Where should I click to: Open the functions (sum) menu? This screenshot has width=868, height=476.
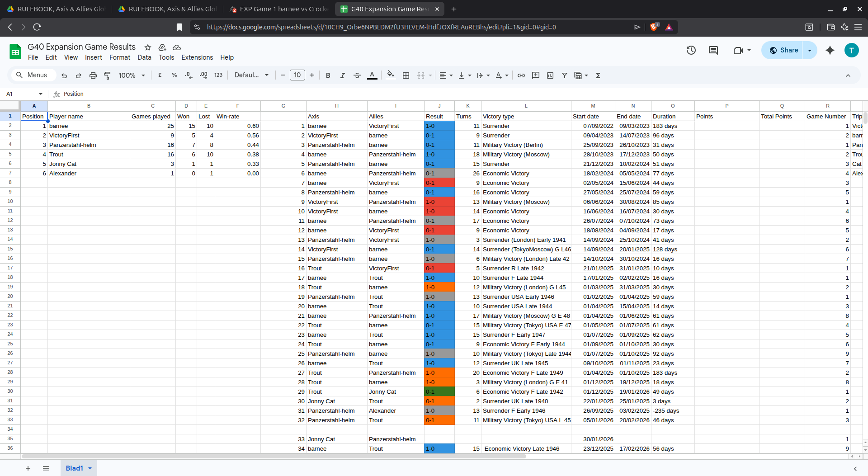point(598,75)
